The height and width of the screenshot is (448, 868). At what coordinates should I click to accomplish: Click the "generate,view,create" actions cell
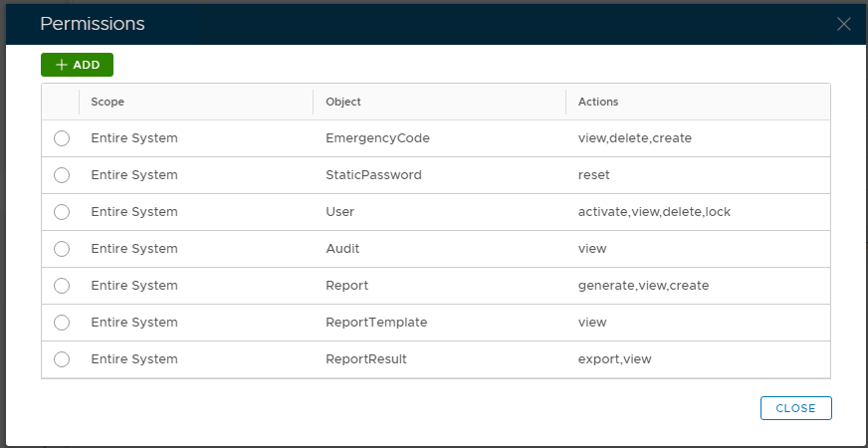pos(643,286)
